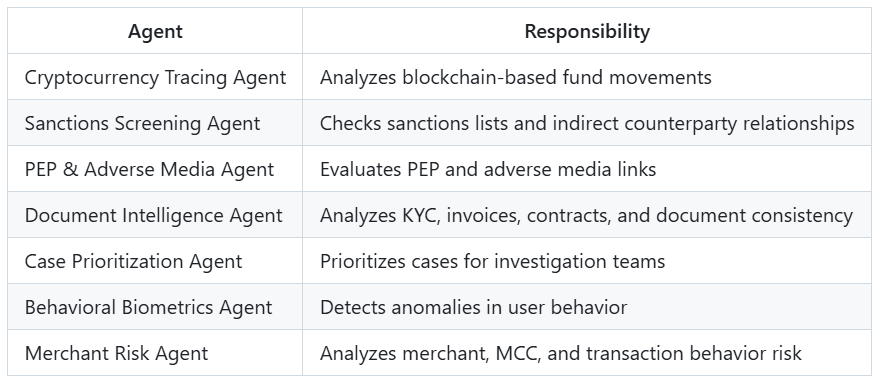Screen dimensions: 876x383
Task: Click 'Detects anomalies in user behavior'
Action: click(x=473, y=307)
